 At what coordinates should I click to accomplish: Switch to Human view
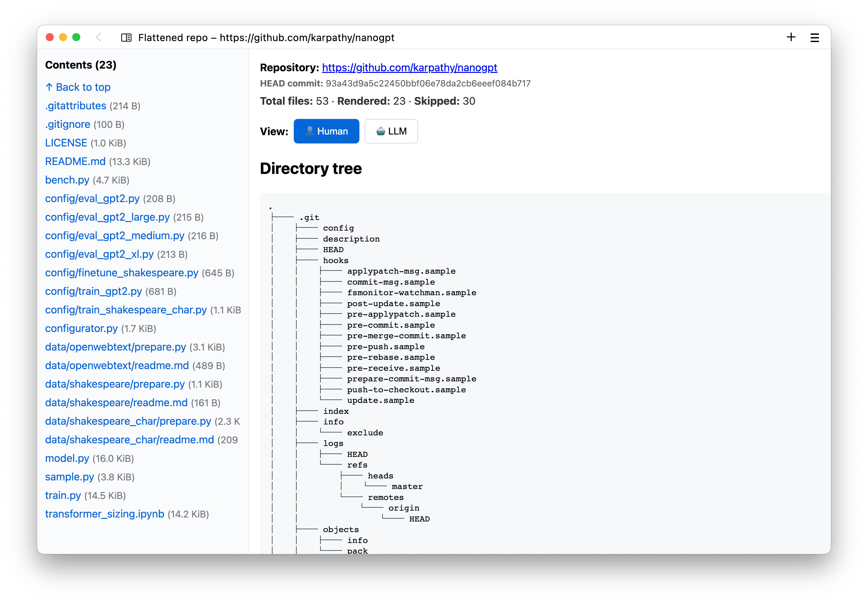point(326,131)
